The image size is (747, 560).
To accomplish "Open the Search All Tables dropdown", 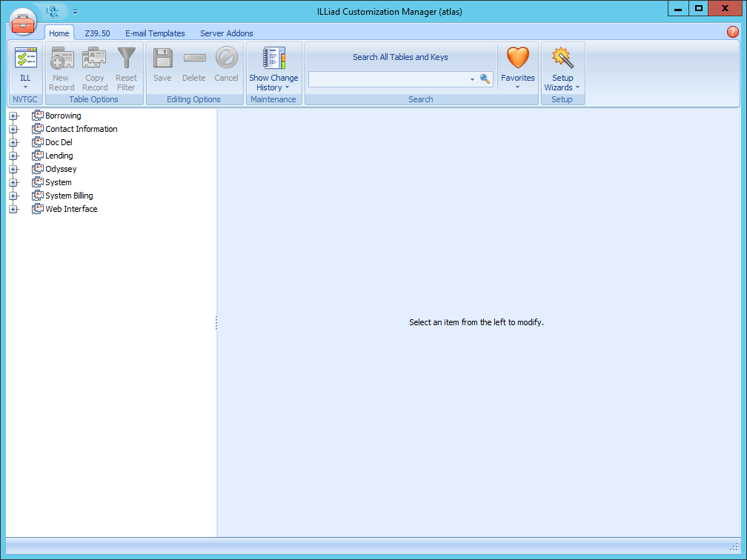I will [471, 78].
